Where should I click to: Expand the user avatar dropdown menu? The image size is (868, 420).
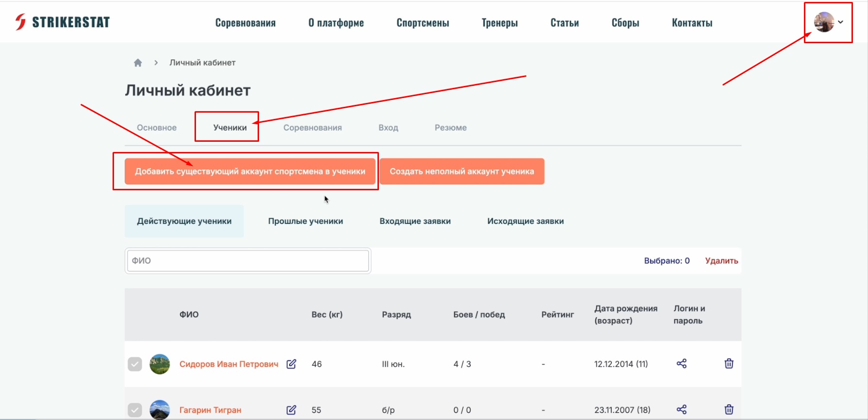[828, 22]
